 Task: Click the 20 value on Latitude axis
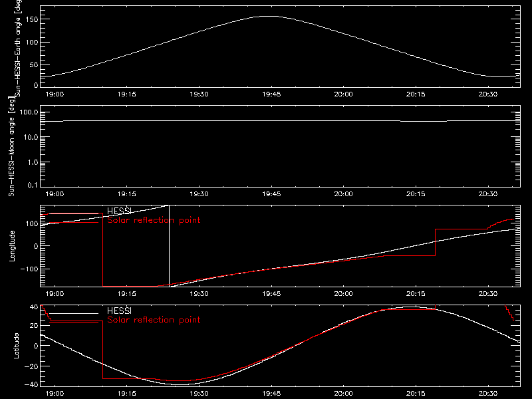(34, 326)
